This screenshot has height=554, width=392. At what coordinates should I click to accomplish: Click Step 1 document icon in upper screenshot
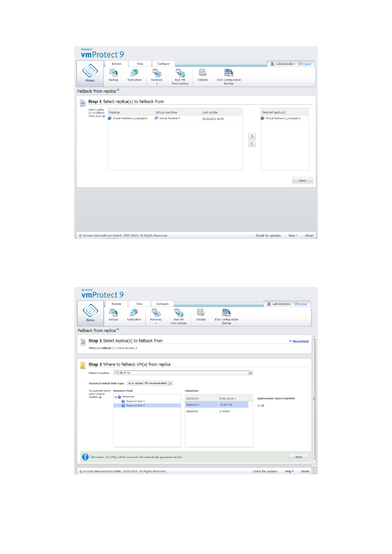pyautogui.click(x=82, y=103)
